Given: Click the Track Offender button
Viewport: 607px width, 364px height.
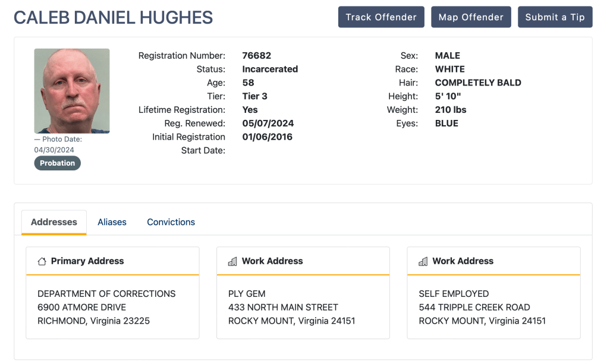Looking at the screenshot, I should coord(381,17).
